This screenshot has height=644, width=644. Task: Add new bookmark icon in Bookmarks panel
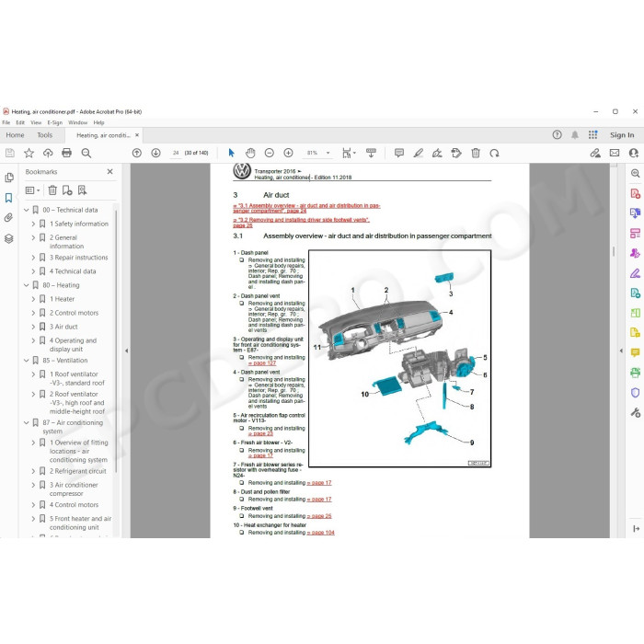click(67, 190)
